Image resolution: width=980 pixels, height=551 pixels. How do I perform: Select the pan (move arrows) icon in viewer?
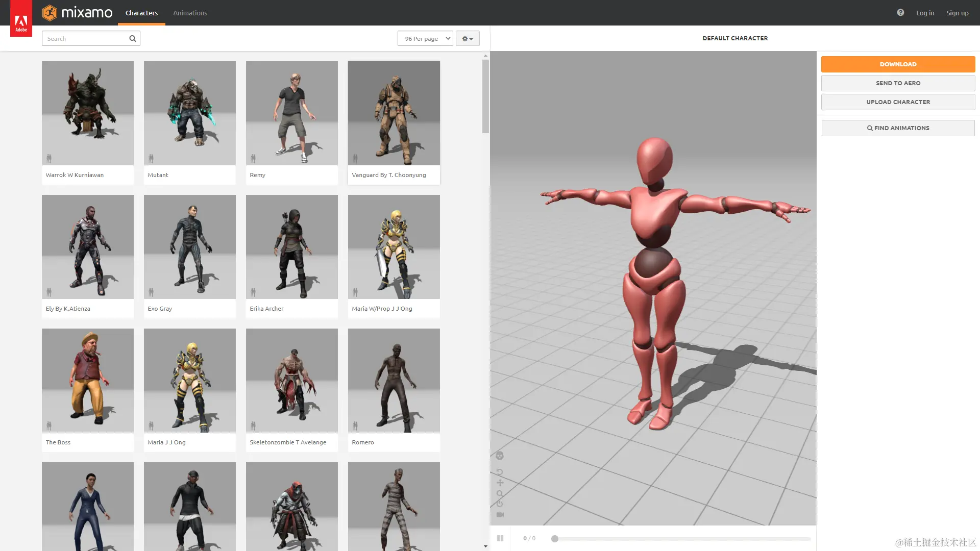pyautogui.click(x=500, y=483)
